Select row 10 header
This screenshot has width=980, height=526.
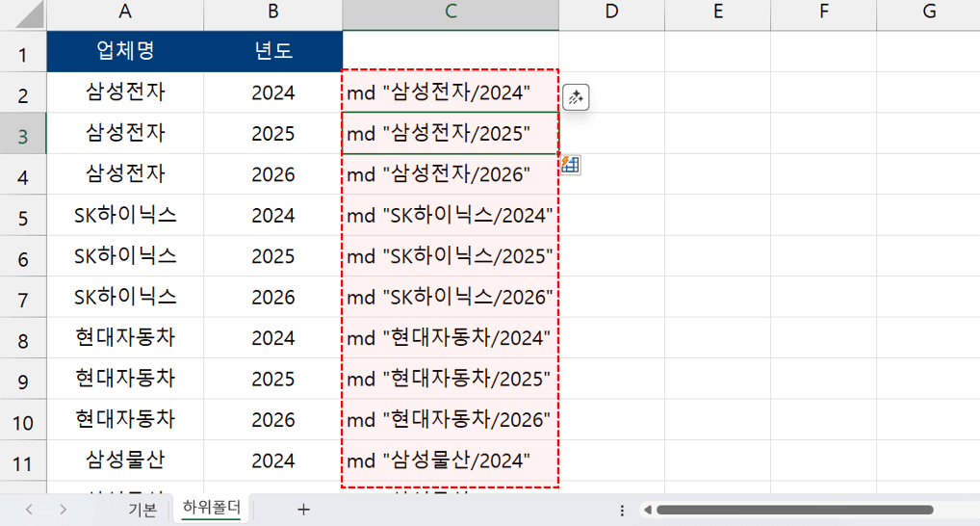[x=23, y=420]
